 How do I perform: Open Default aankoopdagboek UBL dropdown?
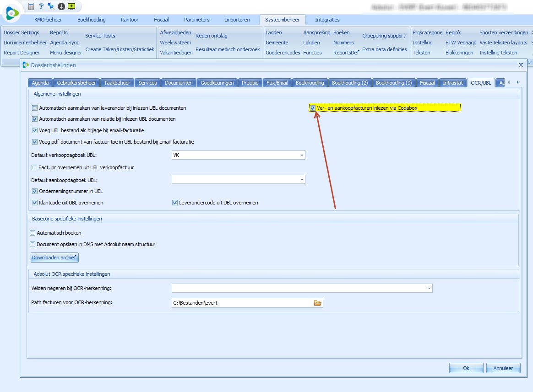tap(302, 180)
